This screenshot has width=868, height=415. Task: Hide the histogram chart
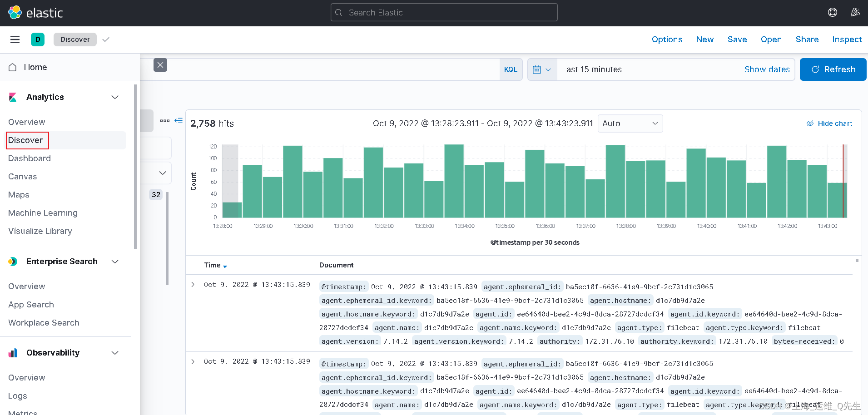pyautogui.click(x=829, y=124)
